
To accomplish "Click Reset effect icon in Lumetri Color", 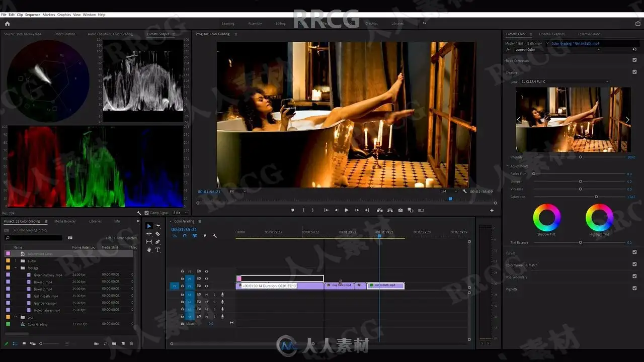I will pos(634,50).
